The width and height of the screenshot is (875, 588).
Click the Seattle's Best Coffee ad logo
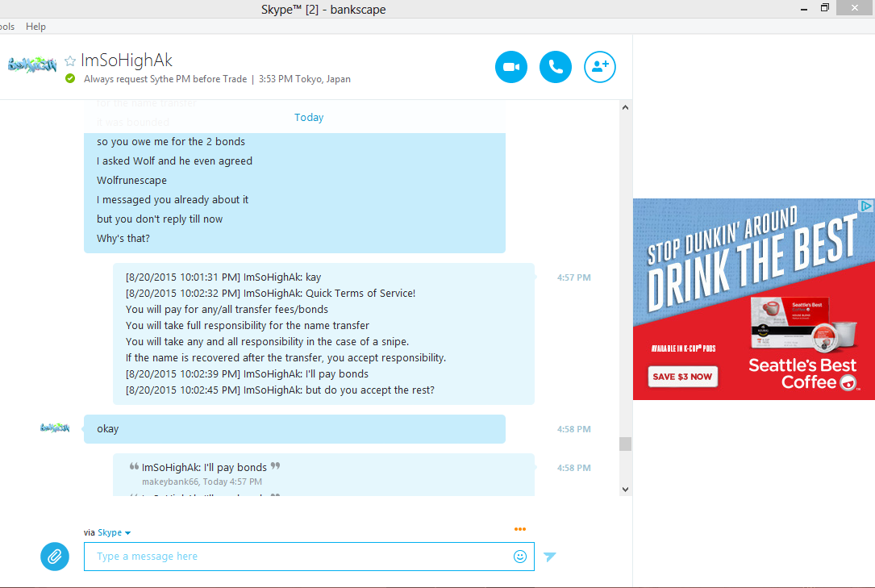coord(803,373)
